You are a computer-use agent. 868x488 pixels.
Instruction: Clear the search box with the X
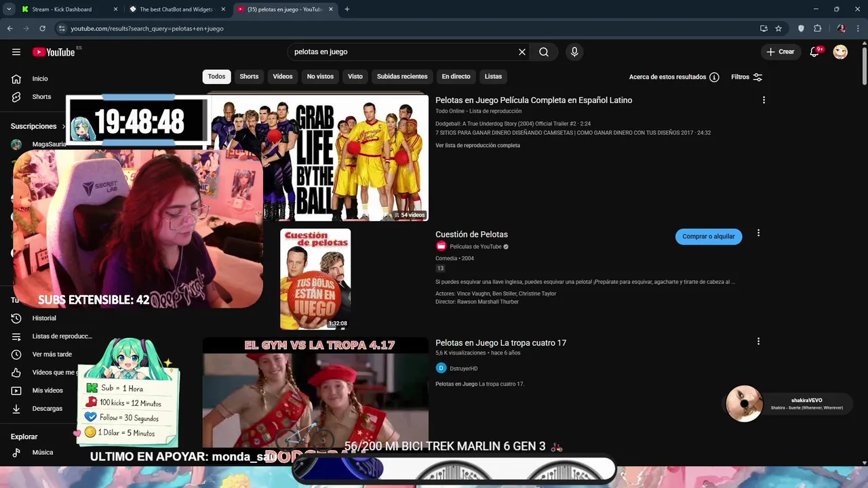(522, 52)
